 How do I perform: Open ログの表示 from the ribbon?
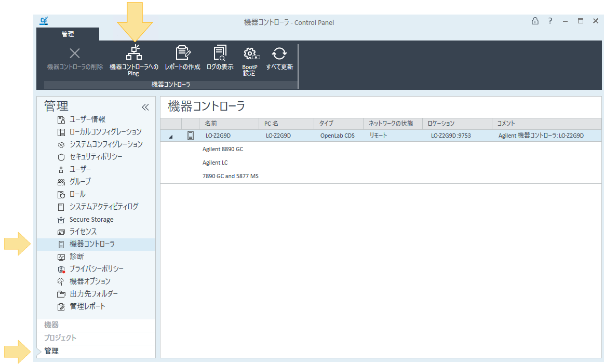click(220, 53)
